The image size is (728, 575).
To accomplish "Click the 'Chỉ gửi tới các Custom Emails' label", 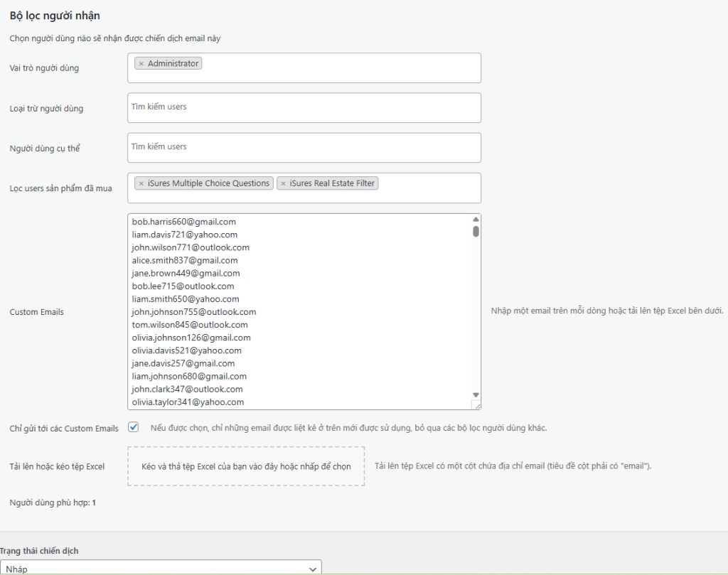I will [64, 429].
